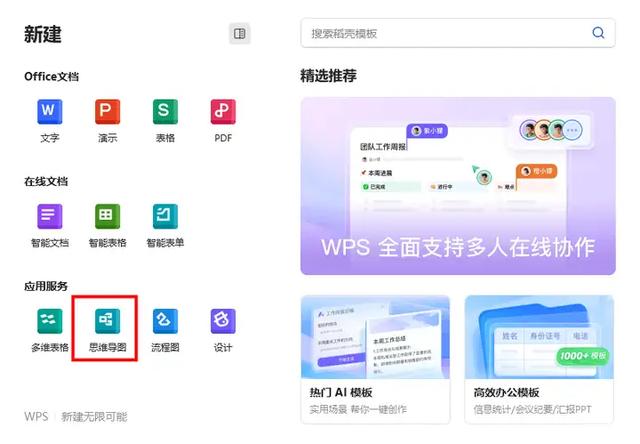Create a new 演示 presentation
This screenshot has height=444, width=640.
tap(107, 120)
